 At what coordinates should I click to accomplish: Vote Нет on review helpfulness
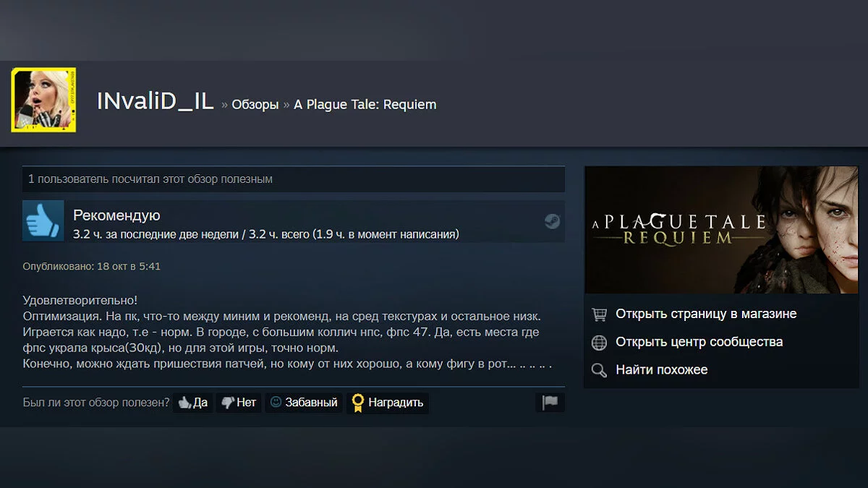239,403
